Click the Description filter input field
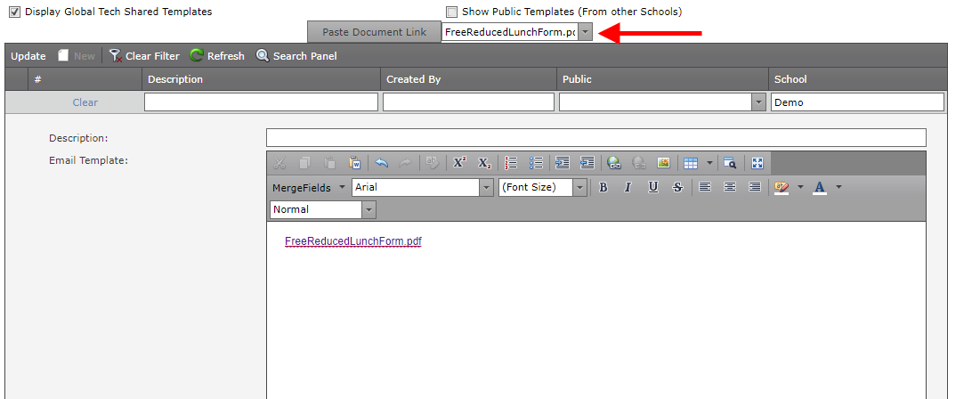Viewport: 980px width, 399px height. click(262, 102)
